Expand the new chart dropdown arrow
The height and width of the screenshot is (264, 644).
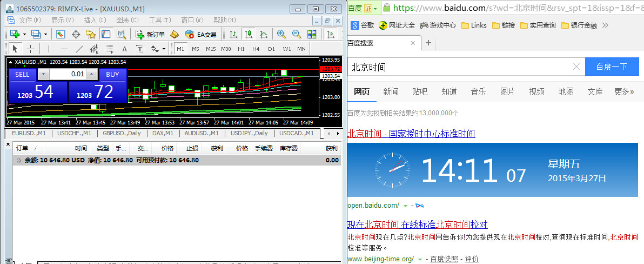[24, 34]
